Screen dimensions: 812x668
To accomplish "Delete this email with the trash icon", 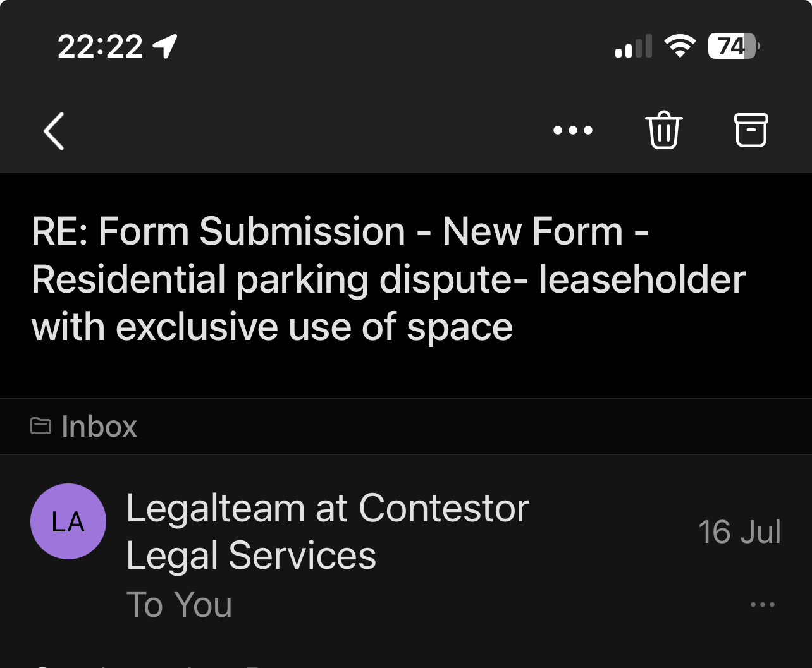I will click(663, 130).
